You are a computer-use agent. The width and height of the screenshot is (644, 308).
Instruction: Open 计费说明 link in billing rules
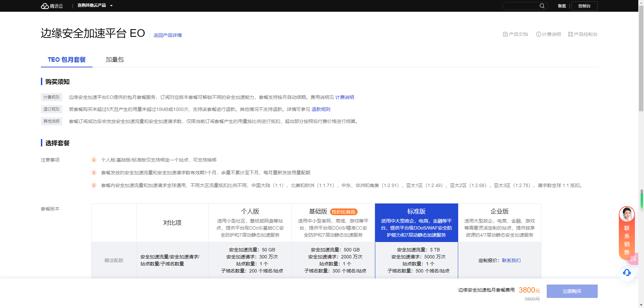click(345, 97)
